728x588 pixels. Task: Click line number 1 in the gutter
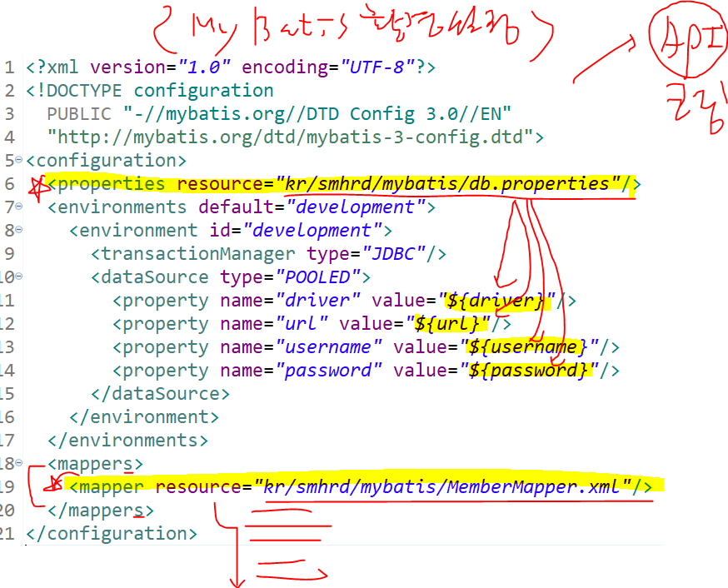point(9,67)
